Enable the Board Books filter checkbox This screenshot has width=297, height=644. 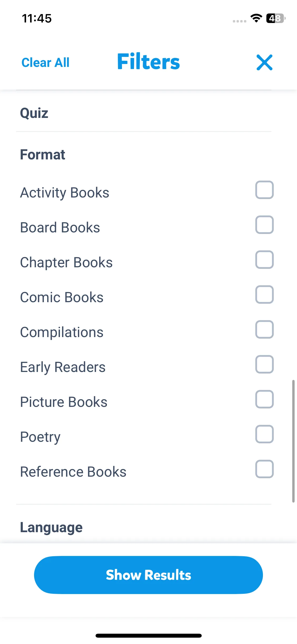coord(264,225)
